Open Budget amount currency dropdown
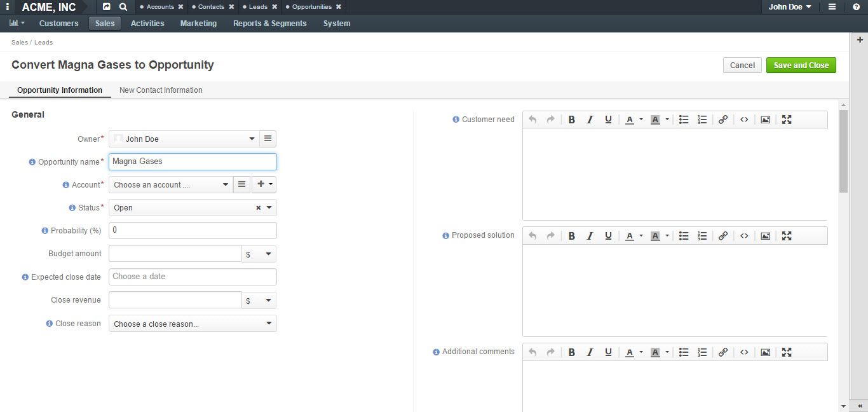This screenshot has width=868, height=412. [259, 254]
